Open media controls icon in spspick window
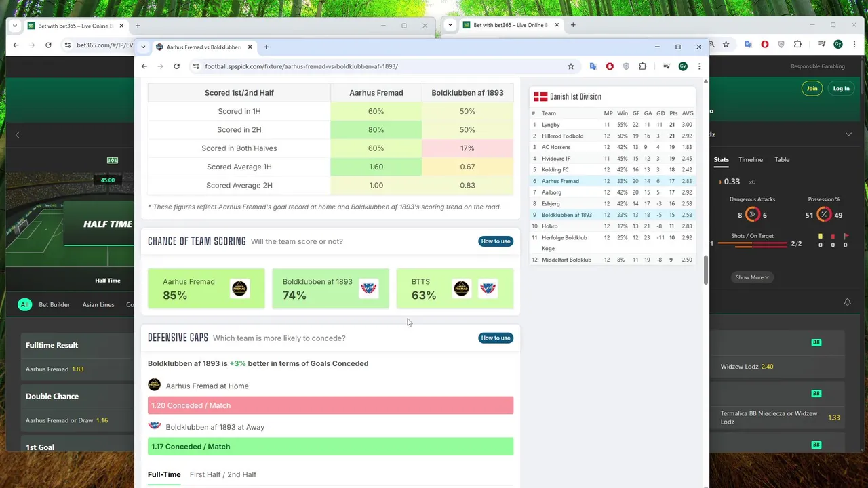Image resolution: width=868 pixels, height=488 pixels. (667, 66)
